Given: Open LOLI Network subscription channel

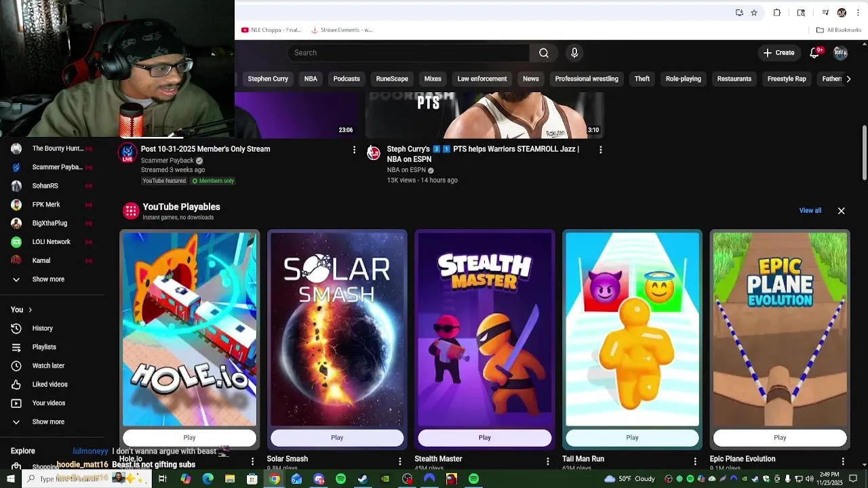Looking at the screenshot, I should pos(52,242).
